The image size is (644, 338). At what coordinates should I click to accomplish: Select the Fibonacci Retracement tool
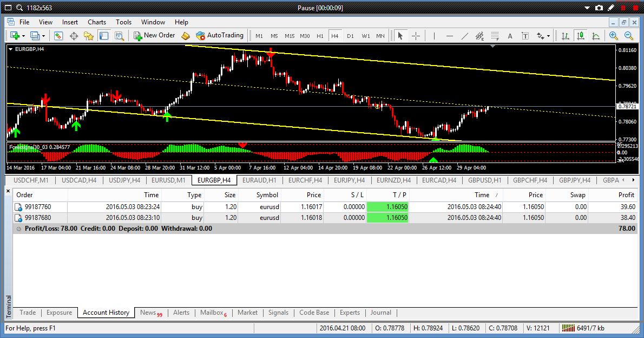coord(495,36)
